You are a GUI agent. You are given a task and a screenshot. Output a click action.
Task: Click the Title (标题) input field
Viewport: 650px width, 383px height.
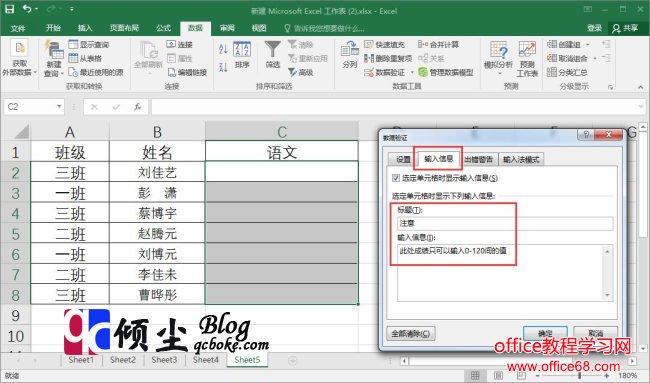coord(504,223)
